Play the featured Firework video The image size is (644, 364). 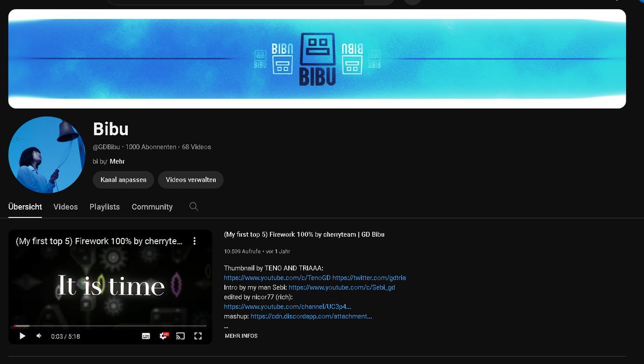pyautogui.click(x=22, y=336)
